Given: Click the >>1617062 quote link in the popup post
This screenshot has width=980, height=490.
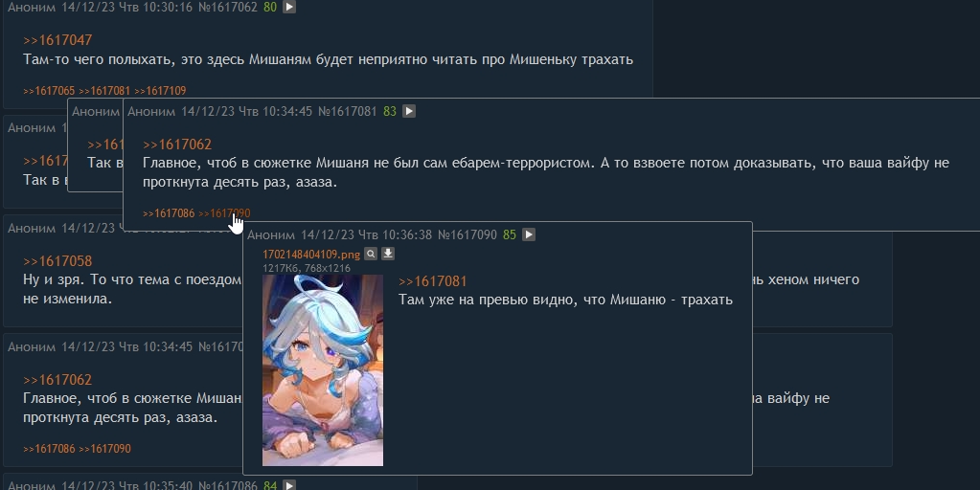Looking at the screenshot, I should tap(177, 145).
